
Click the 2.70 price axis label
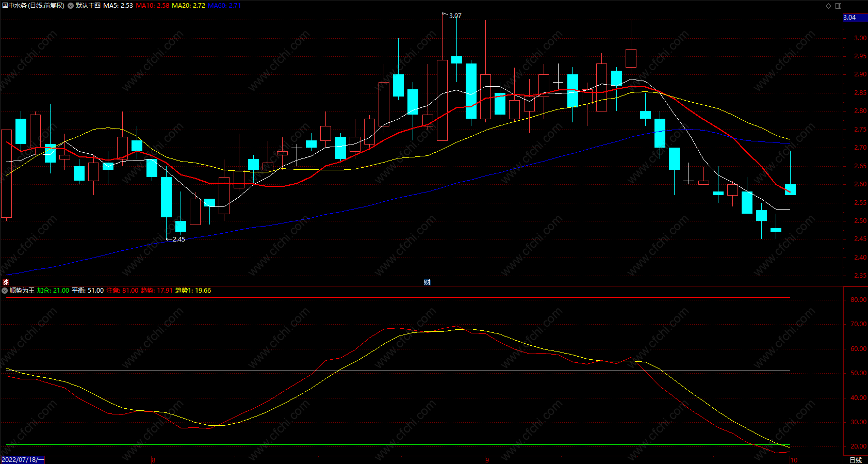pos(860,148)
